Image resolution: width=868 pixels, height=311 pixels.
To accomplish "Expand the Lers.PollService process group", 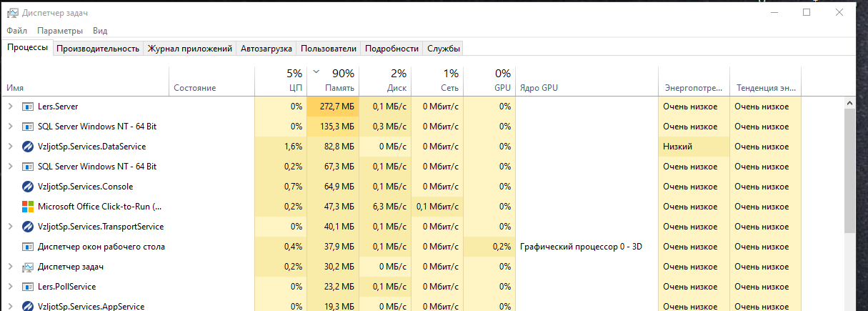I will pos(10,287).
